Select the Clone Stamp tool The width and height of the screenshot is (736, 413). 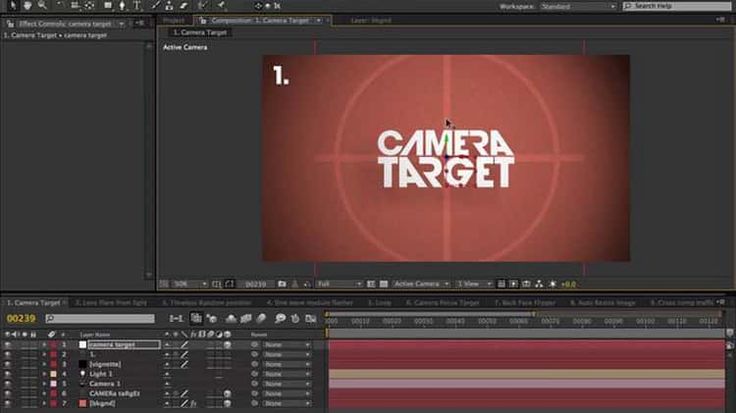tap(169, 6)
